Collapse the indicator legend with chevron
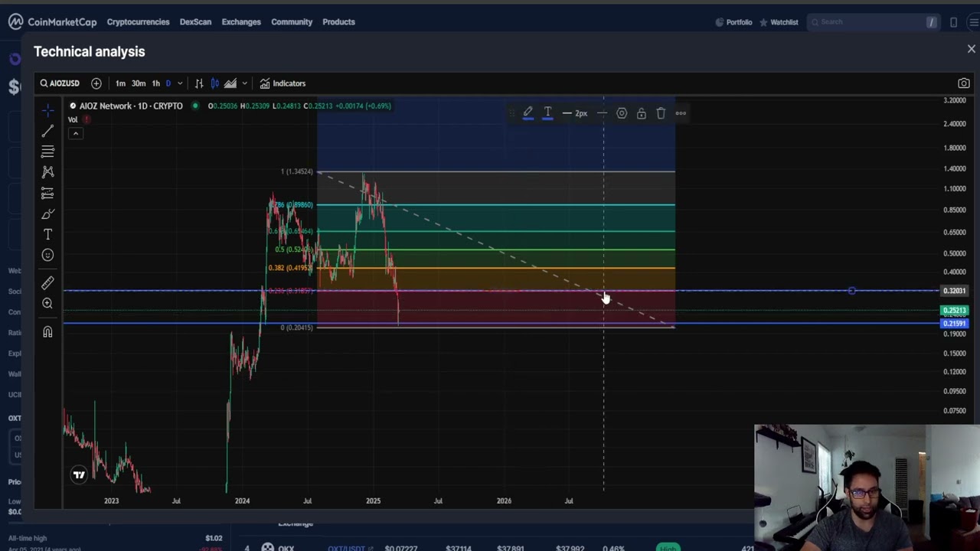The width and height of the screenshot is (980, 551). [x=76, y=134]
